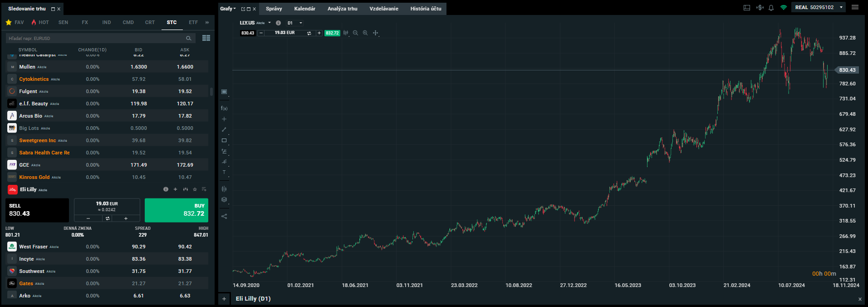Toggle Eli Lilly favorite star in watchlist
The image size is (868, 307).
195,189
